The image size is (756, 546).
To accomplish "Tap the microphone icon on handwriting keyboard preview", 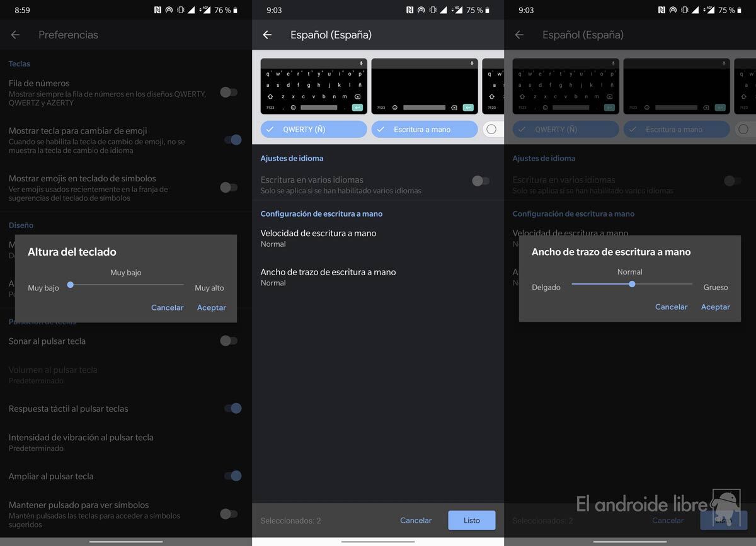I will (472, 64).
